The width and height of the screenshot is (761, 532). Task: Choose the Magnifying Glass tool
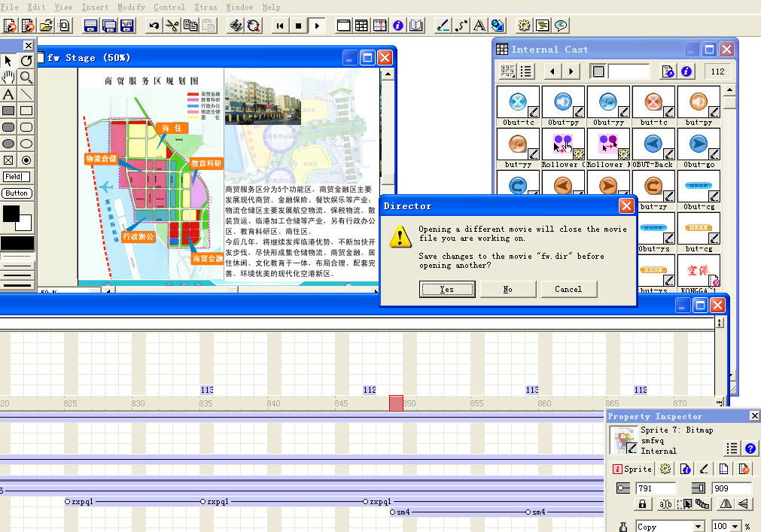26,77
